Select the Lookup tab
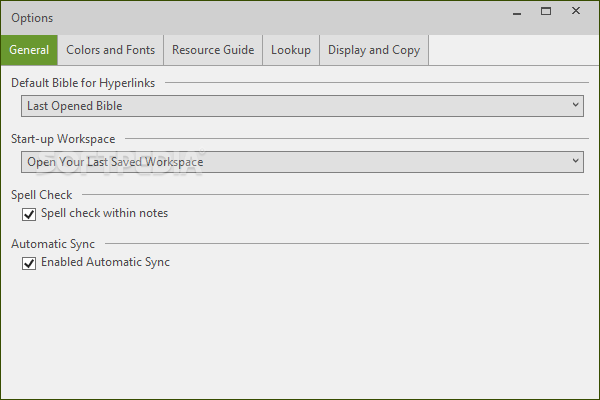 tap(291, 50)
